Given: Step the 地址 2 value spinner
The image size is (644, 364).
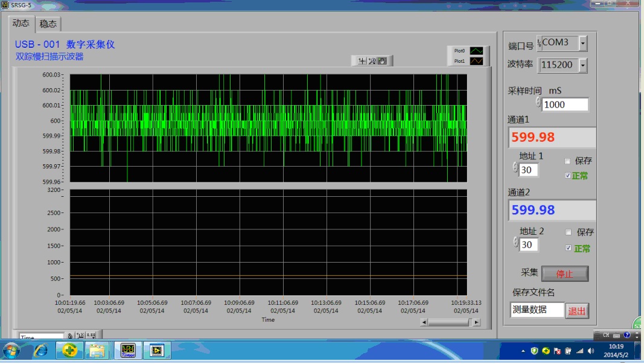Looking at the screenshot, I should (x=515, y=241).
